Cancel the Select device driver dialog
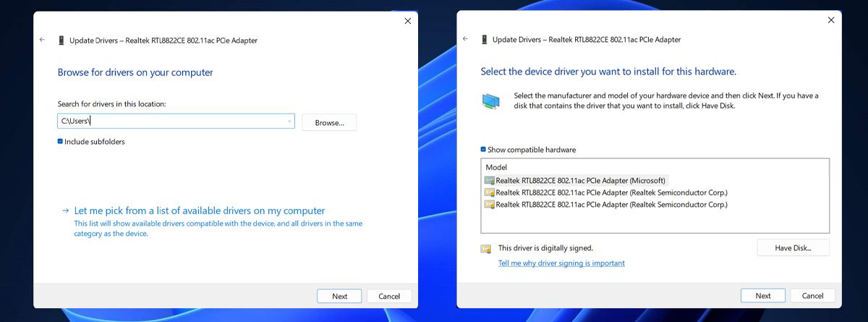 (812, 295)
